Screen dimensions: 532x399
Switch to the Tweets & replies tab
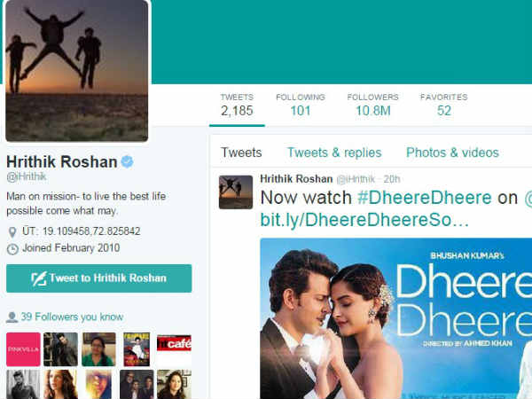click(334, 153)
